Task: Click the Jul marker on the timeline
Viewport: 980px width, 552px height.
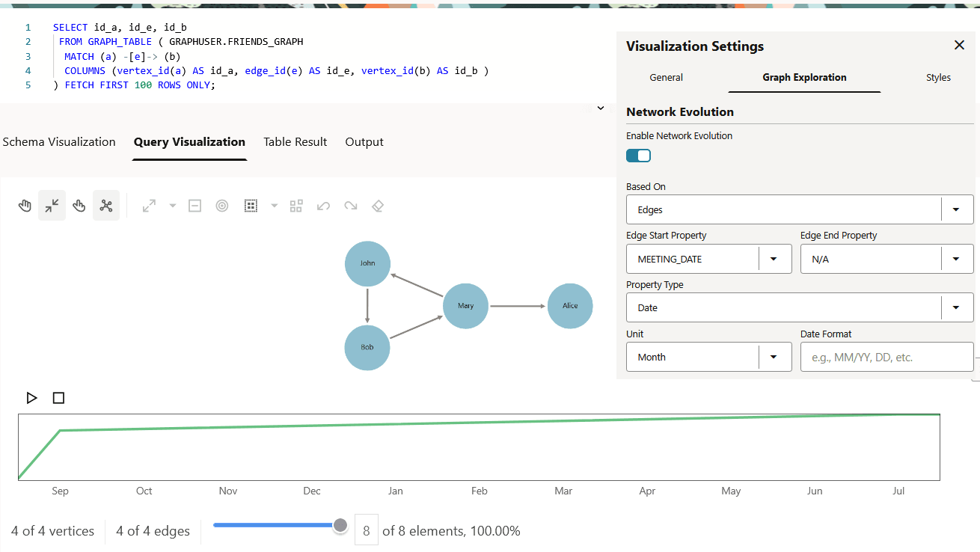Action: tap(898, 491)
